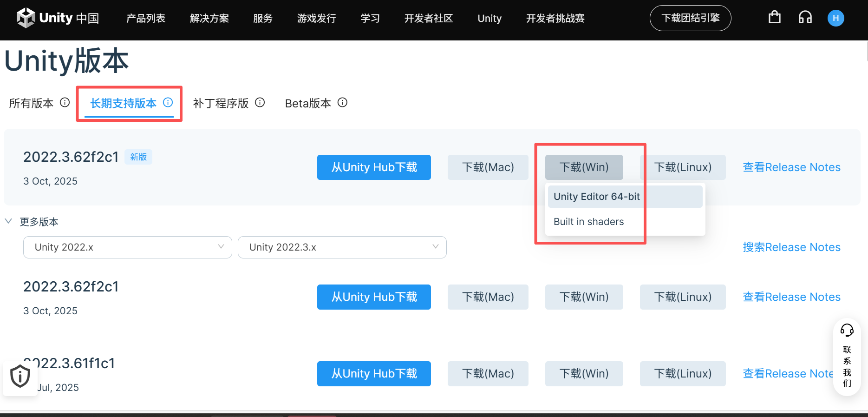Screen dimensions: 868x417
Task: Open 下载(Mac) for 2022.3.61f1c1
Action: tap(488, 374)
